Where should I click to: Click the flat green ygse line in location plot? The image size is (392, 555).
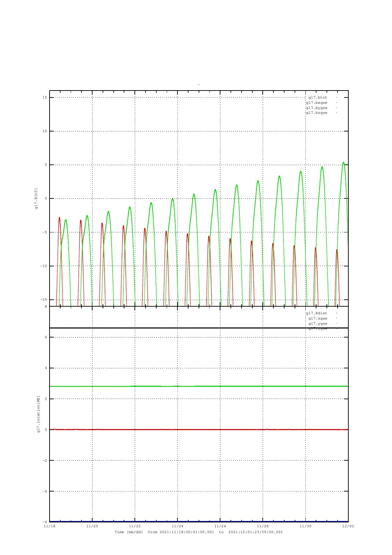[x=199, y=386]
